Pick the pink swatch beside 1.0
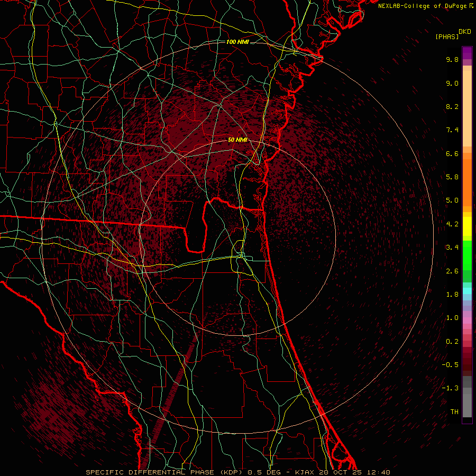The height and width of the screenshot is (476, 476). tap(467, 321)
